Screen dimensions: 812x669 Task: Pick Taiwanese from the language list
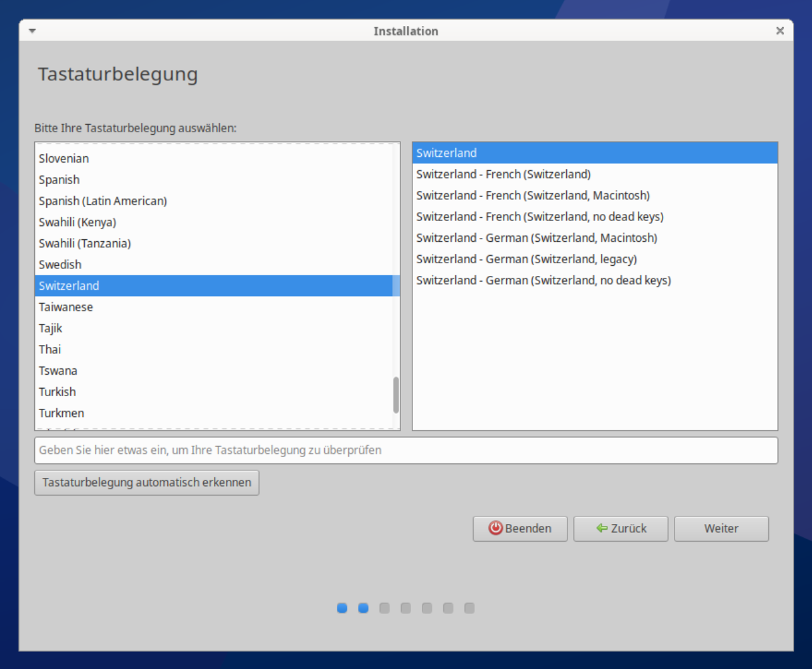coord(66,307)
